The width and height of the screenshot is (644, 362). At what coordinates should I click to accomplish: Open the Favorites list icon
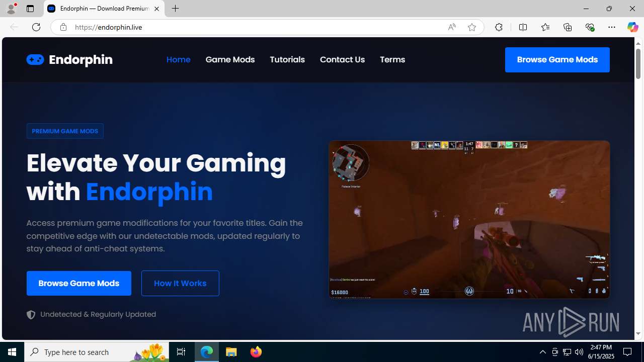tap(545, 27)
